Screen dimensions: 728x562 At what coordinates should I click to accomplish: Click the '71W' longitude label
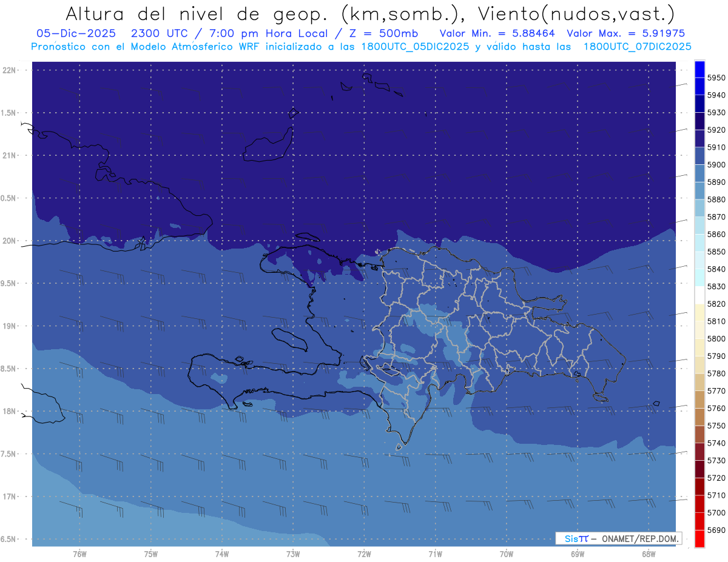[x=435, y=554]
